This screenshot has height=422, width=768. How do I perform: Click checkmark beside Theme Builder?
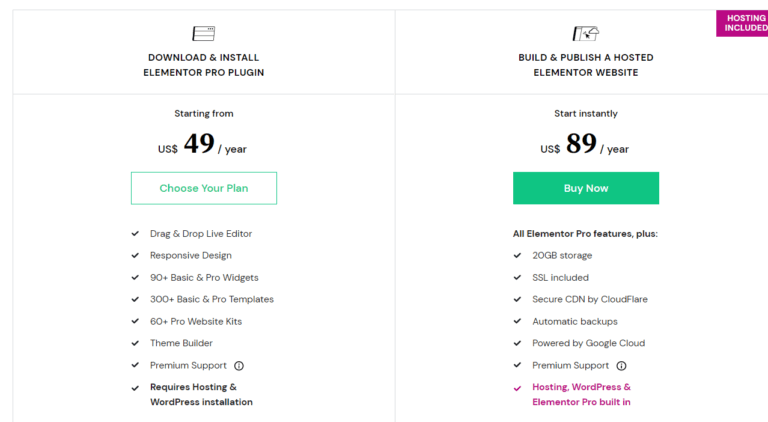(x=135, y=344)
